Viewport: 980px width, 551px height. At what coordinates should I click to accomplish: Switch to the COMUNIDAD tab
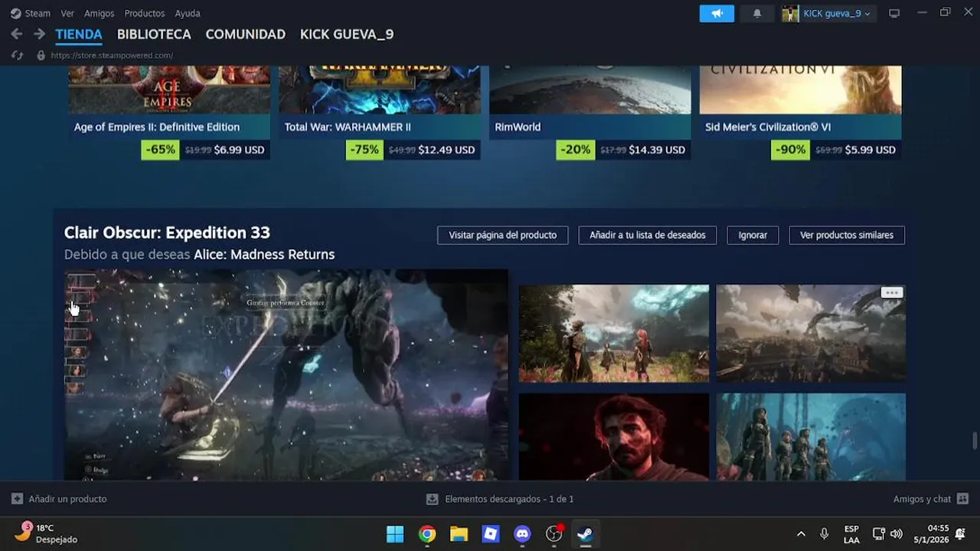pos(246,34)
